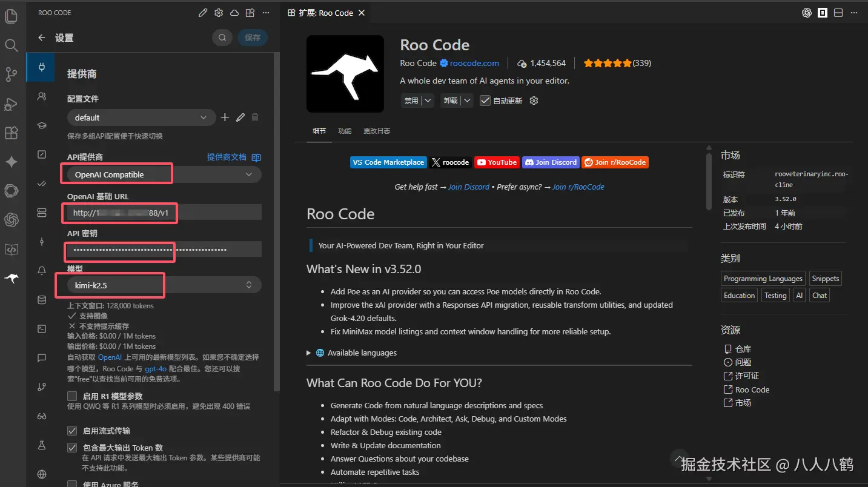Open the Roo Code kangaroo sidebar icon
Screen dimensions: 868x487
coord(11,278)
